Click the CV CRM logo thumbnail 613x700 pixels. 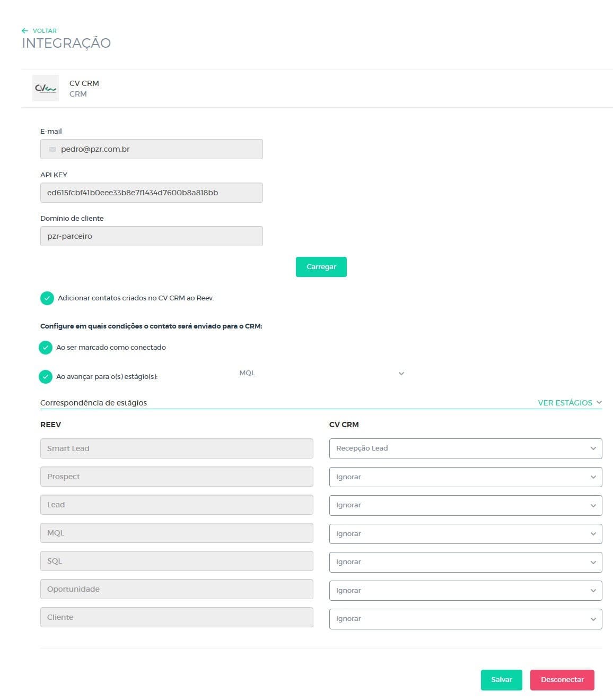point(46,88)
